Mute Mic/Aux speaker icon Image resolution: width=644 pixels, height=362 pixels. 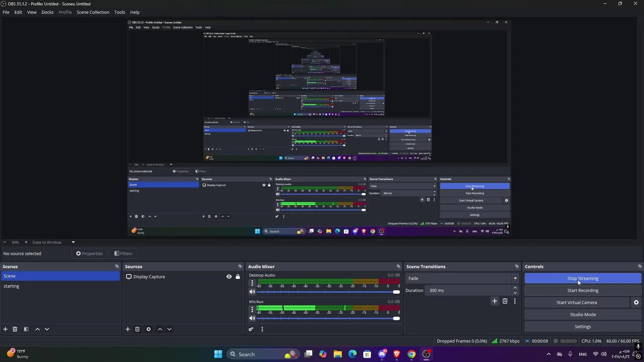252,318
